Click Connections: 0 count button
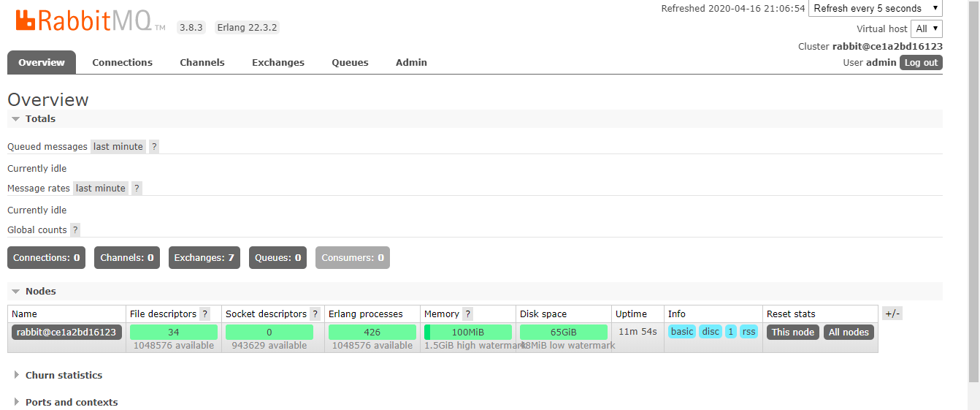Viewport: 980px width, 410px height. click(x=46, y=257)
